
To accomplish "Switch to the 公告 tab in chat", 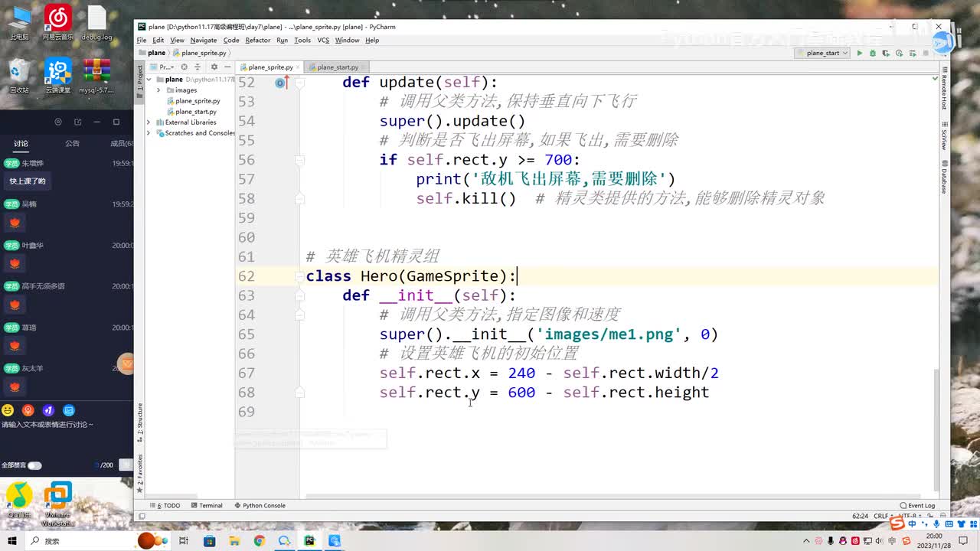I will pyautogui.click(x=72, y=143).
